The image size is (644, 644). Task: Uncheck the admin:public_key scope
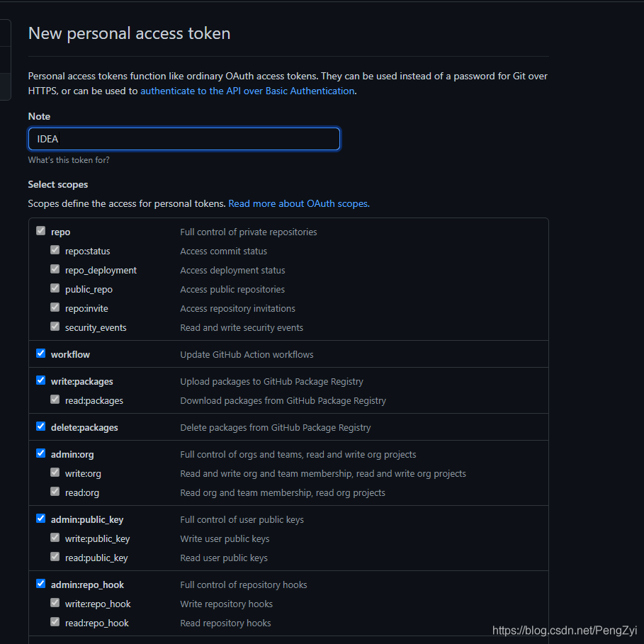point(41,519)
